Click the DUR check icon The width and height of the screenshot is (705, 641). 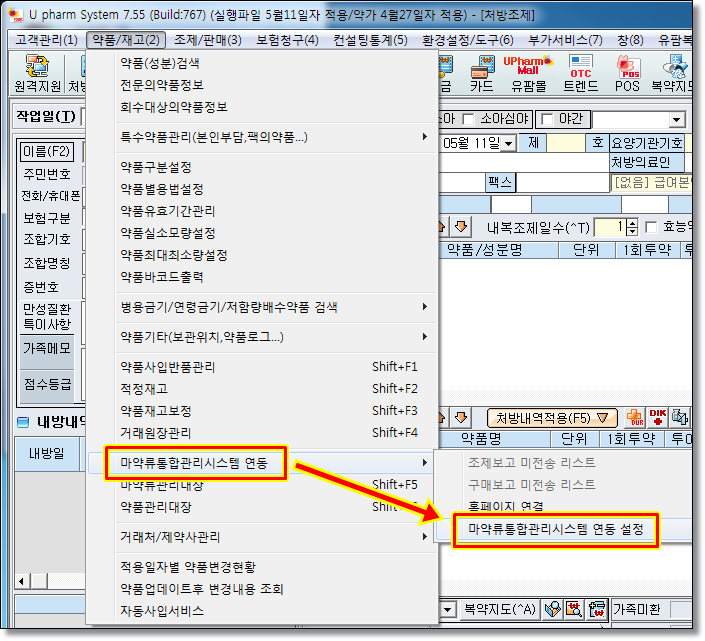pos(634,418)
